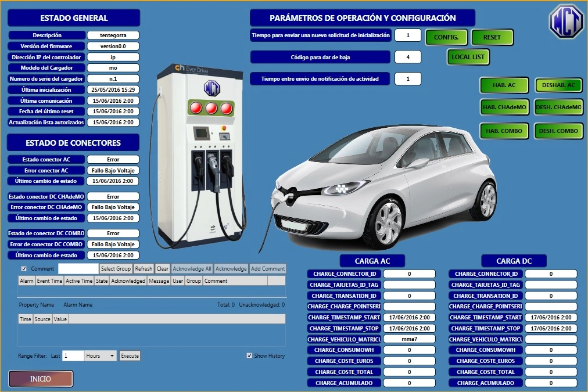
Task: Click the MCT emblem on the charger
Action: coord(211,88)
